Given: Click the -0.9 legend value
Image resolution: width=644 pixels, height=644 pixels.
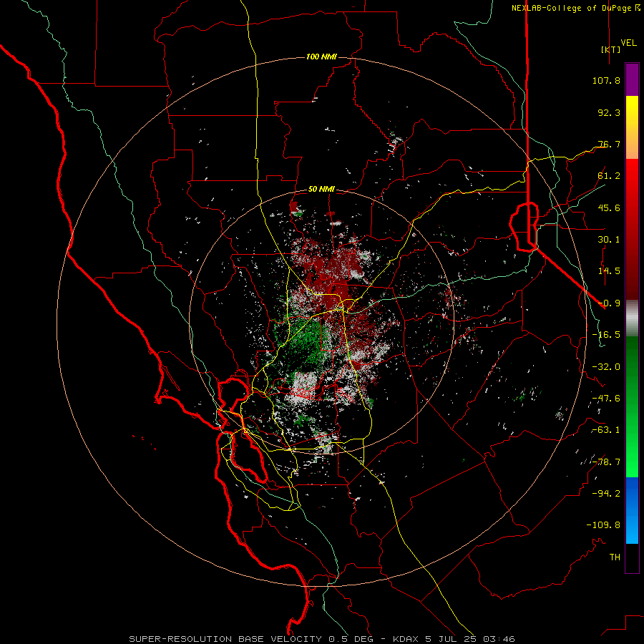Looking at the screenshot, I should click(x=609, y=303).
